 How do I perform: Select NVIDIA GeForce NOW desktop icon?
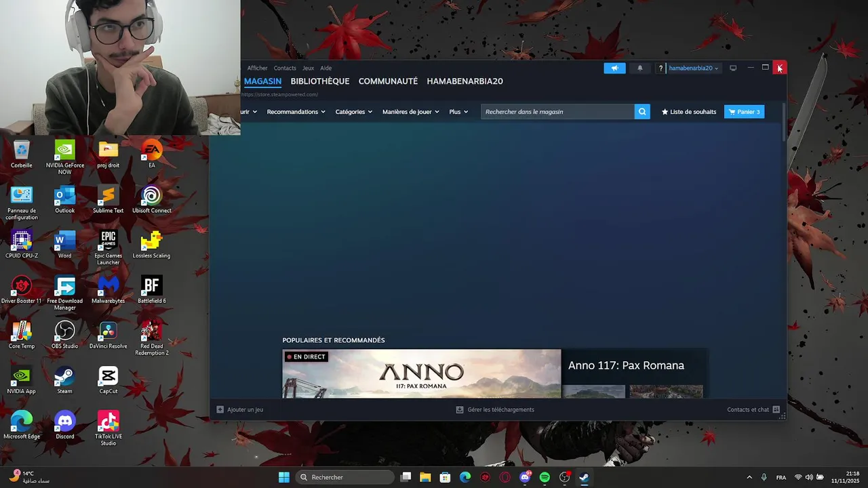click(x=65, y=157)
